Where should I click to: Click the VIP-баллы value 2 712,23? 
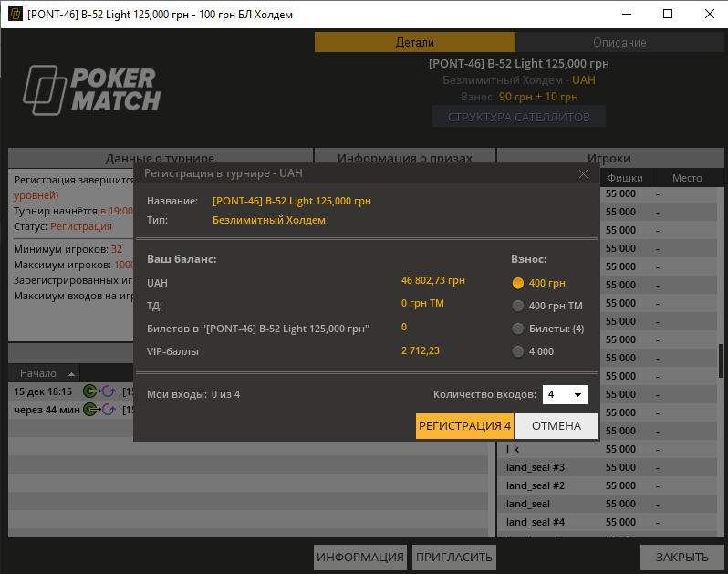(421, 350)
